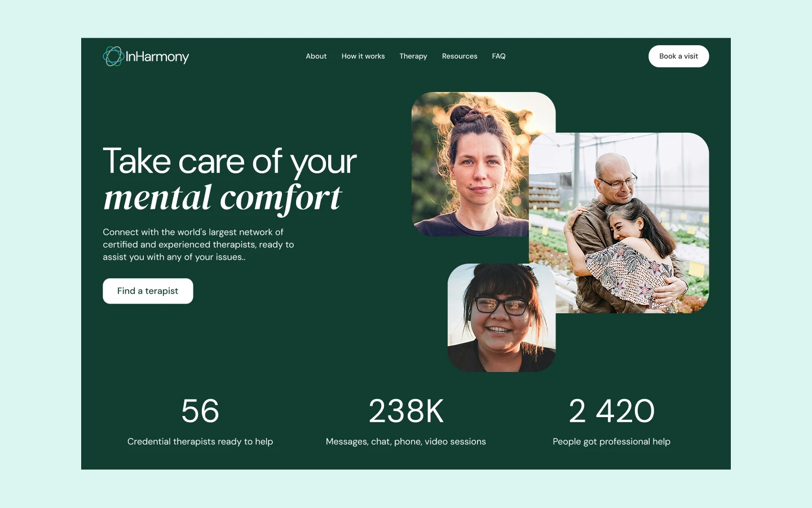Click the People got professional help caption
Viewport: 812px width, 508px height.
pyautogui.click(x=612, y=441)
